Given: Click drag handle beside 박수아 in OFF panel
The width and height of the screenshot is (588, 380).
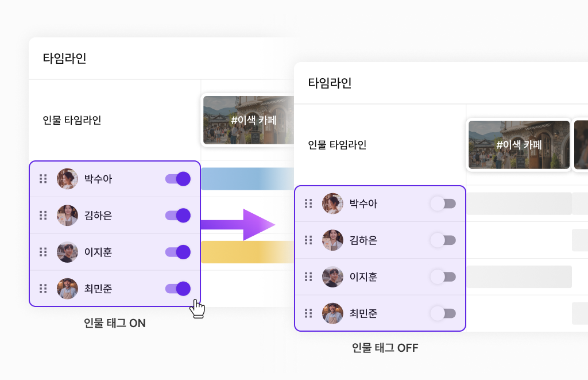Looking at the screenshot, I should pos(308,204).
